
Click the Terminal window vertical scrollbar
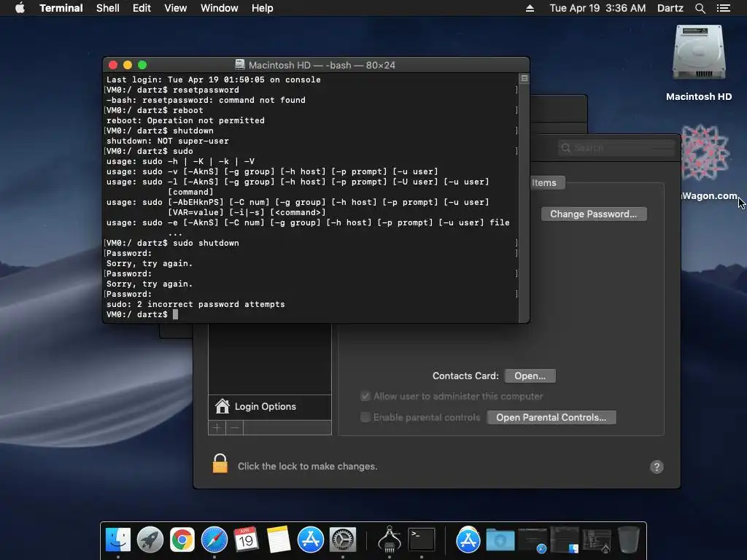click(524, 198)
